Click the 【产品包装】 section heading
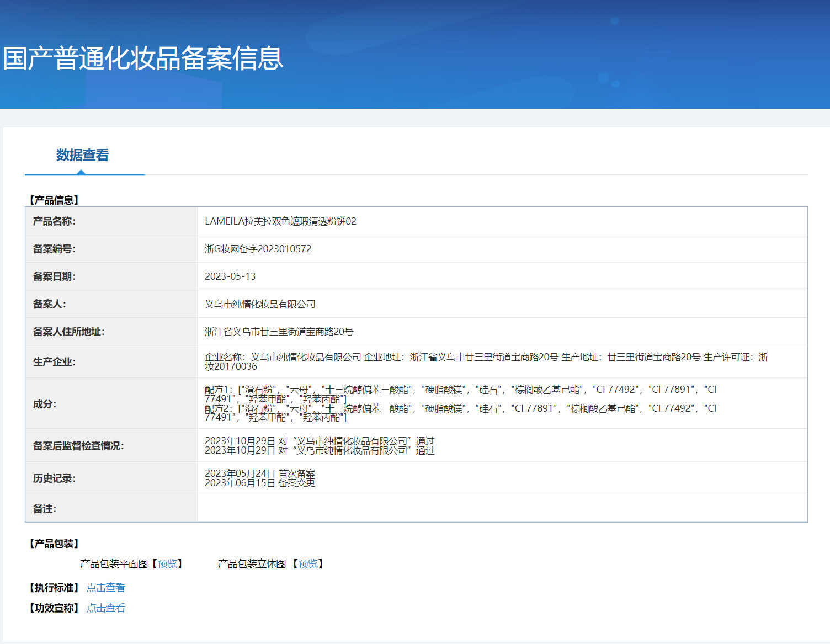Viewport: 830px width, 644px height. pos(54,544)
